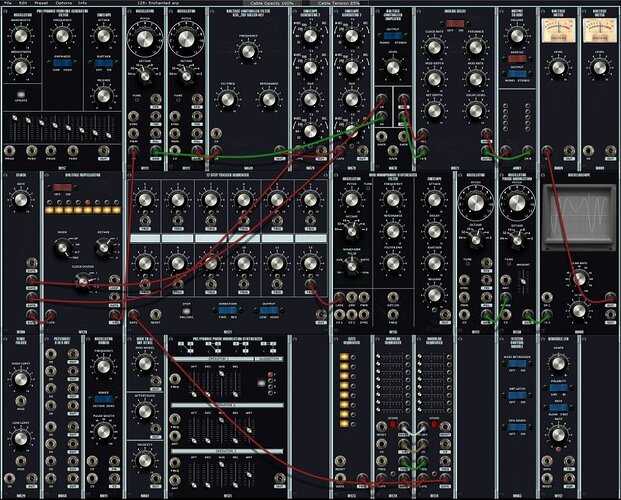Click the Brightness knob in the harmonic generator
The image size is (621, 500).
(x=21, y=67)
